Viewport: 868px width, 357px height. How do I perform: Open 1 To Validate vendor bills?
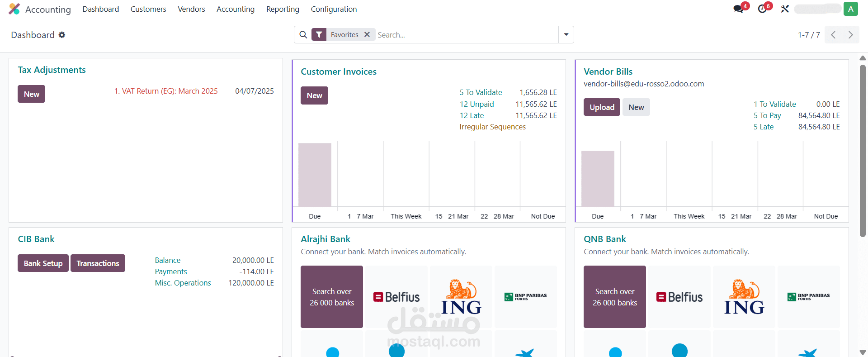pos(774,104)
